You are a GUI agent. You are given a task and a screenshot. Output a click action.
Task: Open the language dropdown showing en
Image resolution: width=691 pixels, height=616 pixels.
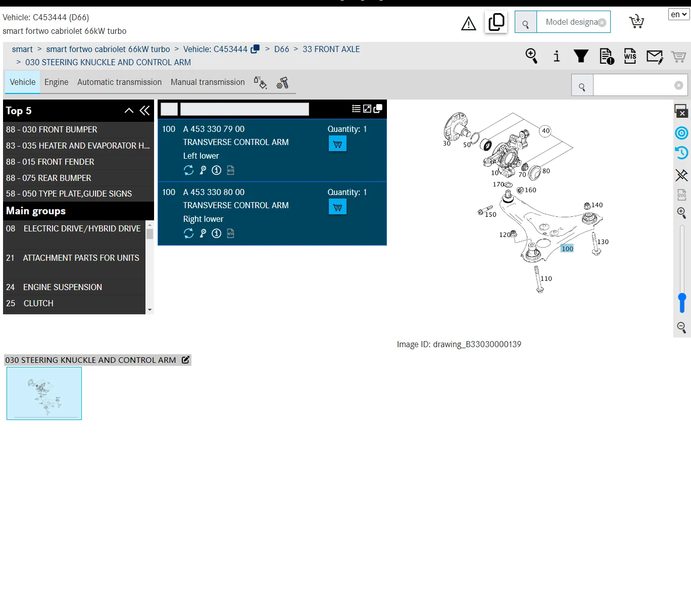679,14
